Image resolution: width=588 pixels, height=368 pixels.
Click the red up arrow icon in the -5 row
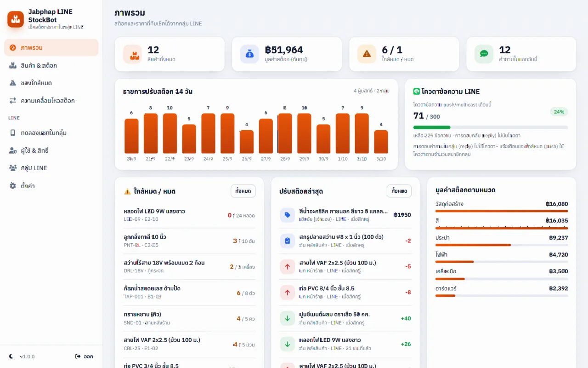pyautogui.click(x=288, y=266)
